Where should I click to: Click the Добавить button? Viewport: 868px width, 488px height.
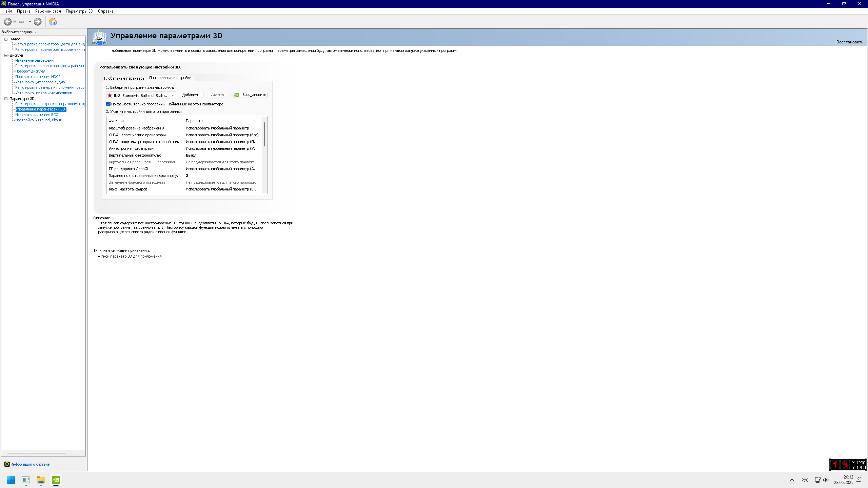pyautogui.click(x=191, y=95)
